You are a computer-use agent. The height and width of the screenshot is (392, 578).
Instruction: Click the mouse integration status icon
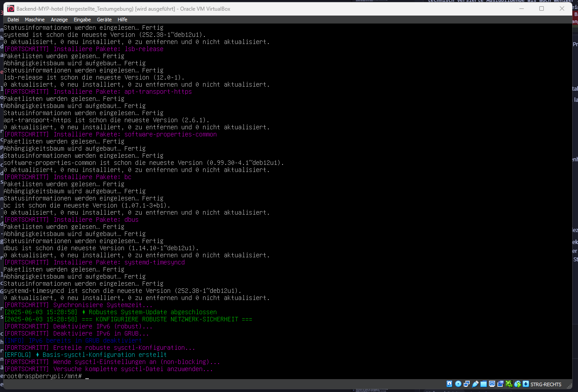point(517,384)
